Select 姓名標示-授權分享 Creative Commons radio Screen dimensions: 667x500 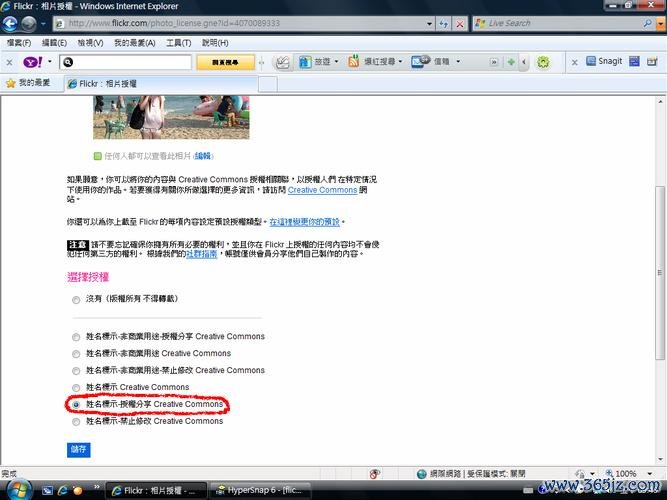pos(76,405)
